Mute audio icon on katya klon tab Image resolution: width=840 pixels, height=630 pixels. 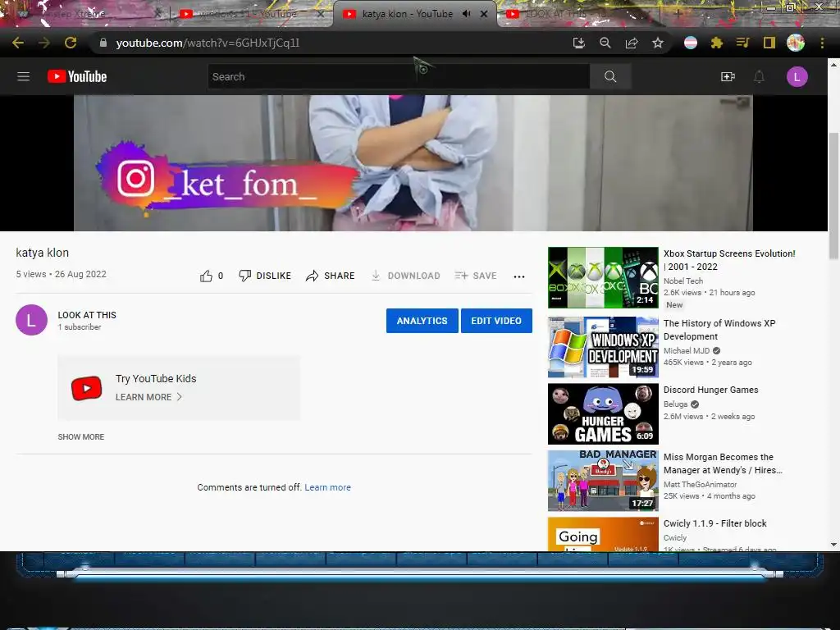[x=466, y=14]
